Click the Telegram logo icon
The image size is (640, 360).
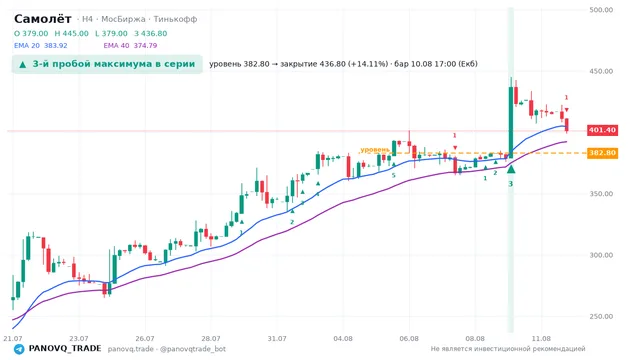coord(19,349)
